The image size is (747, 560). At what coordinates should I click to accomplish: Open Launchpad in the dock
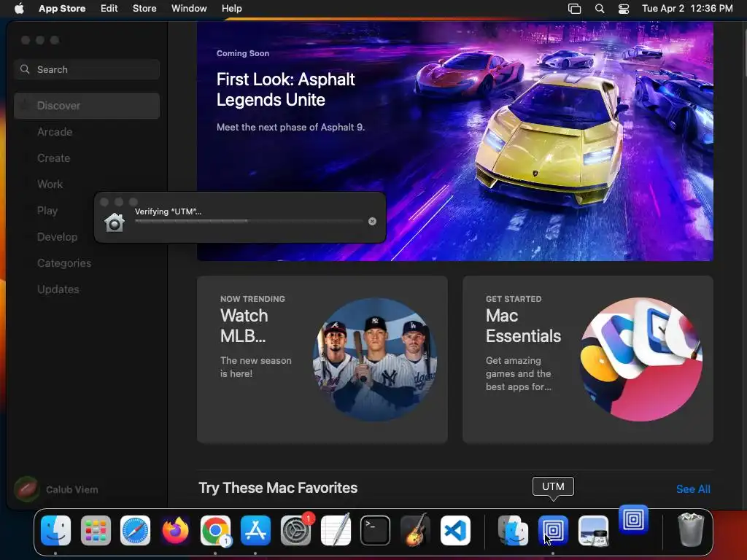96,531
